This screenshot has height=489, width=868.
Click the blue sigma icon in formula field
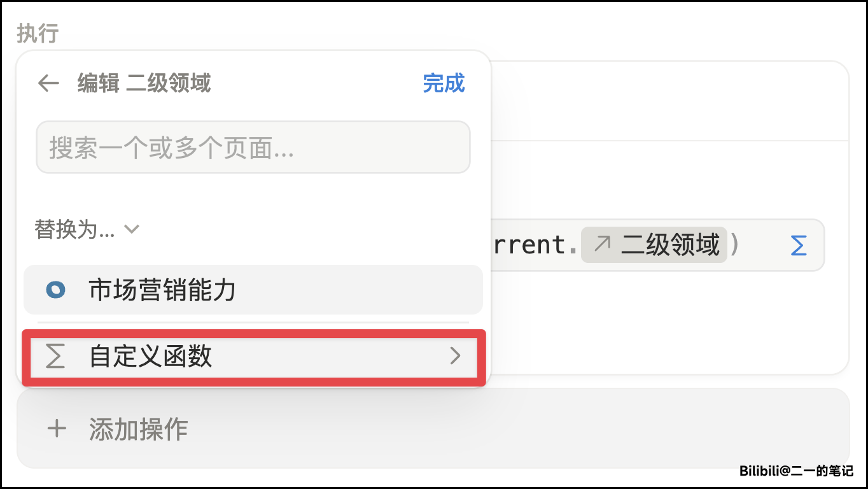coord(798,246)
